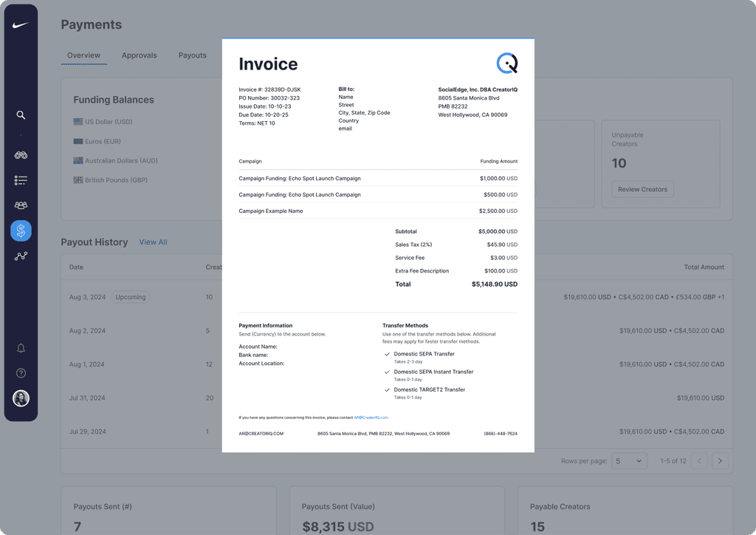Click the Payouts Sent (Value) card

pos(396,511)
